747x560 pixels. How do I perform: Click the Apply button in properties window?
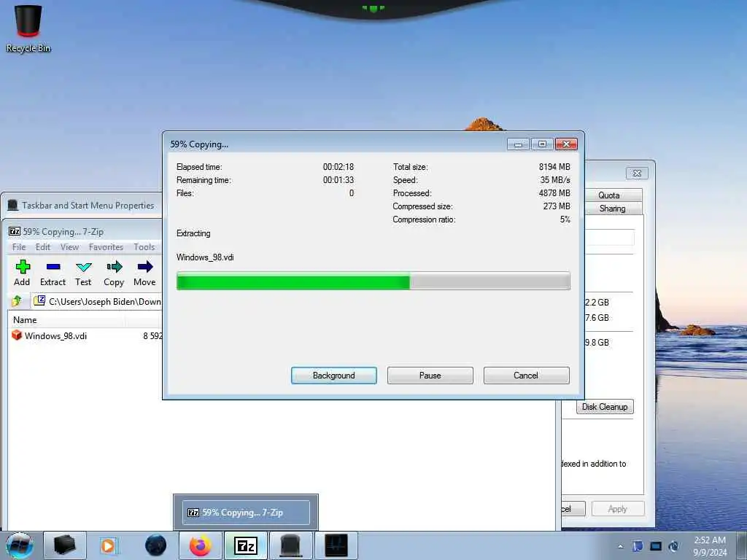pyautogui.click(x=618, y=508)
